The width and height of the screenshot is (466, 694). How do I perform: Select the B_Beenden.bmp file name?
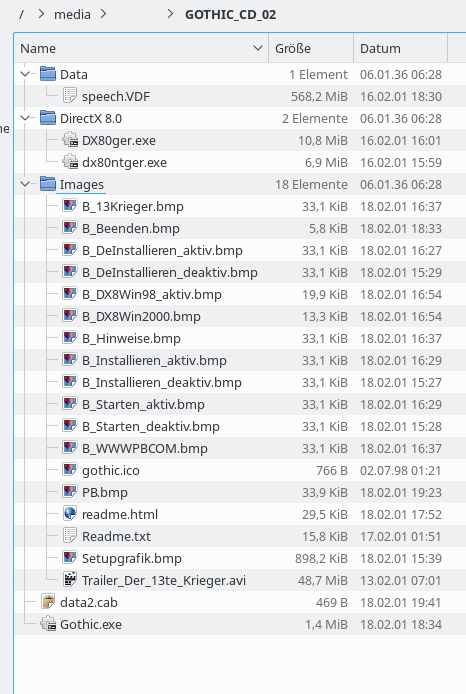131,228
